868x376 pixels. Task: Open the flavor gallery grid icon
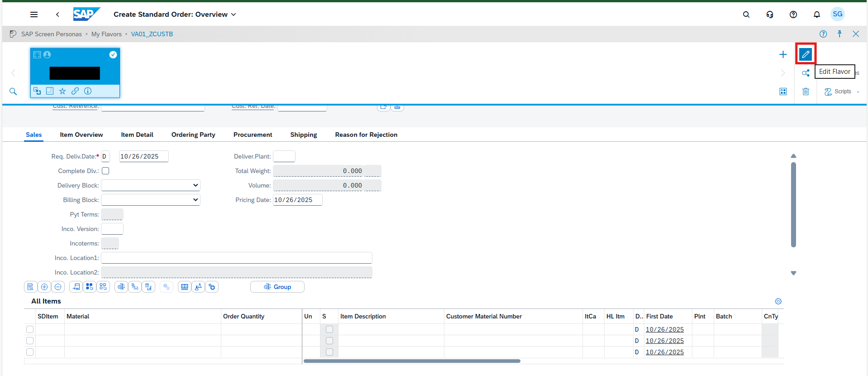click(783, 92)
